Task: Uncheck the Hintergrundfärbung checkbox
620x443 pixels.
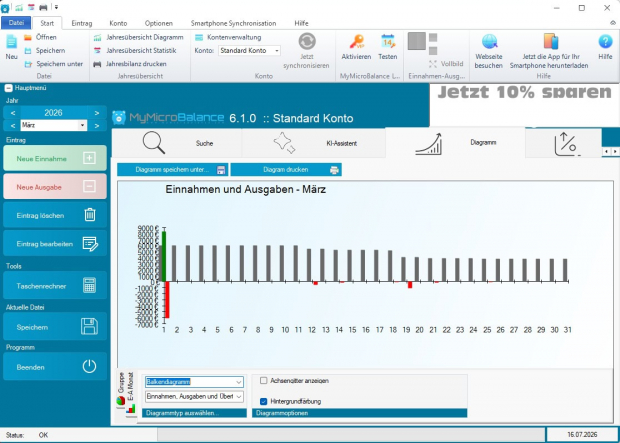Action: tap(263, 401)
